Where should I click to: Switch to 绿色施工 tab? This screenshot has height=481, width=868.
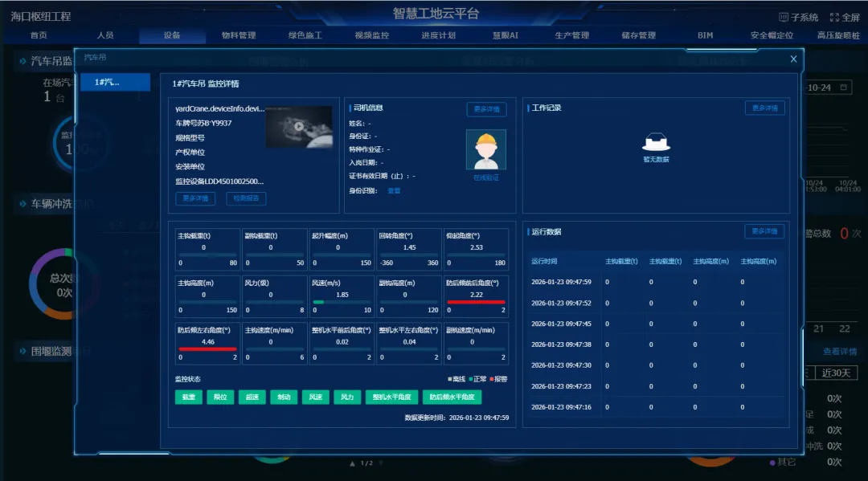click(305, 35)
